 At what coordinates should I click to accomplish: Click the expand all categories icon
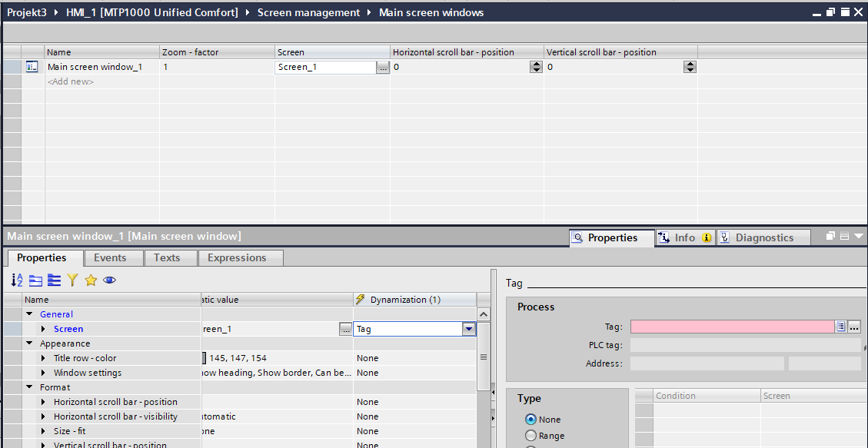coord(54,280)
